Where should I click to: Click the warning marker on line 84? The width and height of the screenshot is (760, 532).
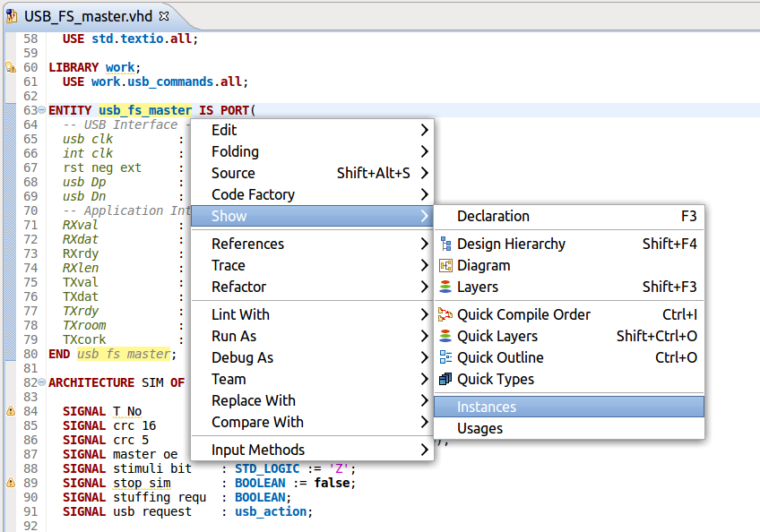[x=10, y=411]
